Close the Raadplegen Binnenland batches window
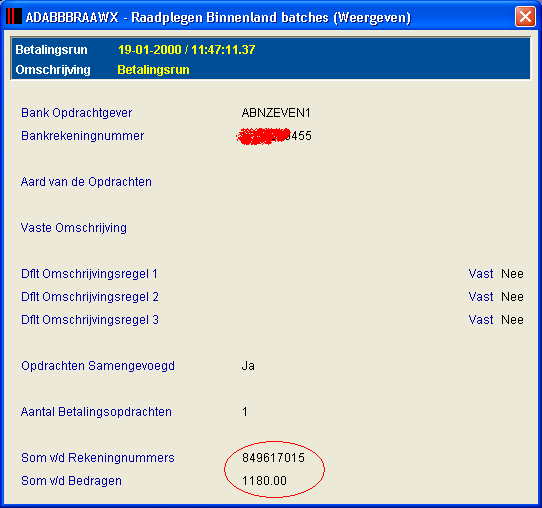Viewport: 542px width, 508px height. pos(525,16)
